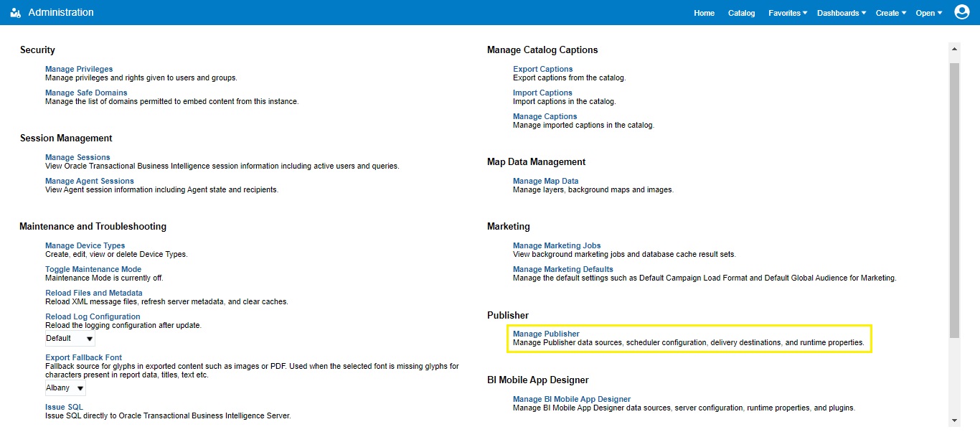Screen dimensions: 980x437
Task: Open Manage Sessions
Action: (x=77, y=156)
